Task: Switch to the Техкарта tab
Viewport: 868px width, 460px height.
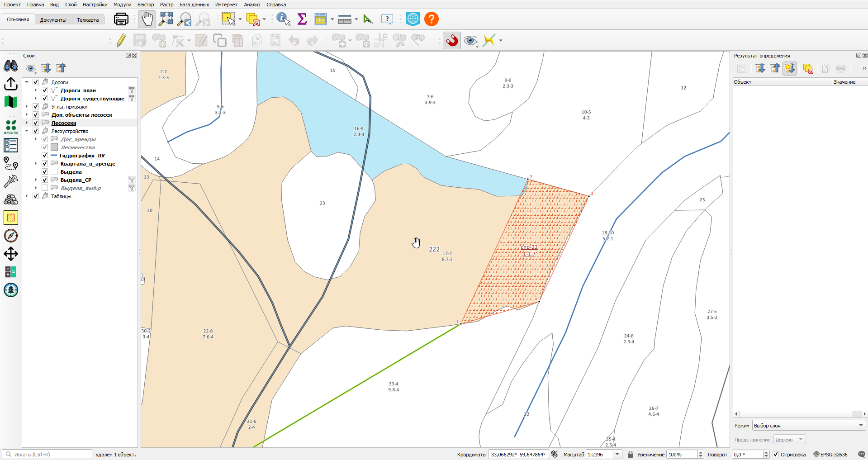Action: click(x=88, y=19)
